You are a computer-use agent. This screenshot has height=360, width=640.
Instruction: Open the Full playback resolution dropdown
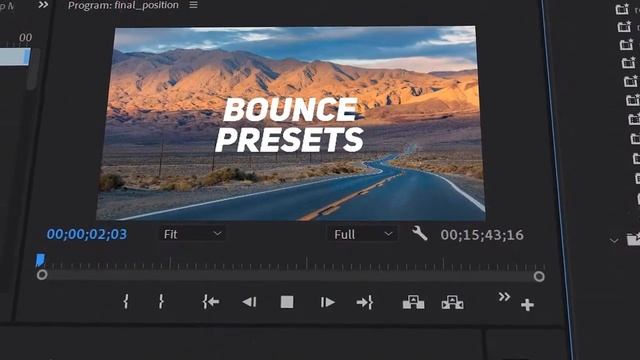(362, 234)
